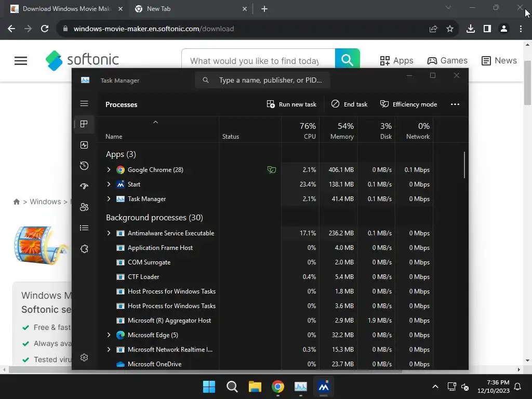Click Chrome address bar URL
The width and height of the screenshot is (532, 399).
coord(154,29)
